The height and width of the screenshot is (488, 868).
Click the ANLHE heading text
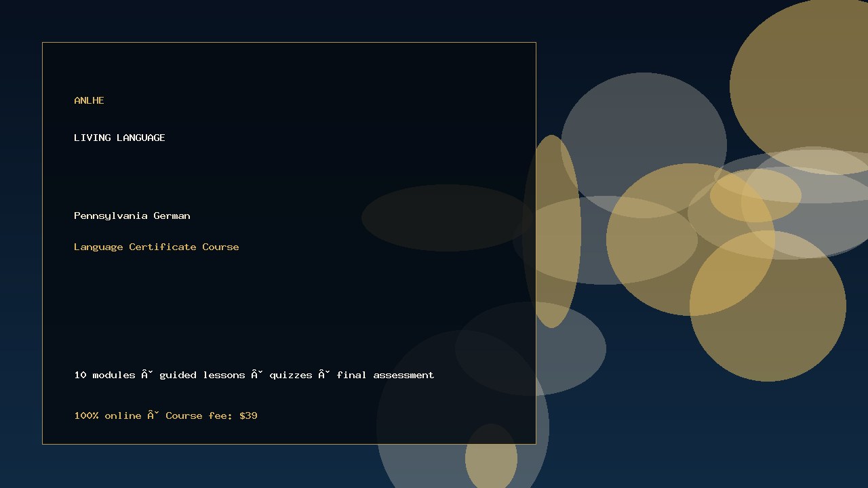pyautogui.click(x=89, y=100)
